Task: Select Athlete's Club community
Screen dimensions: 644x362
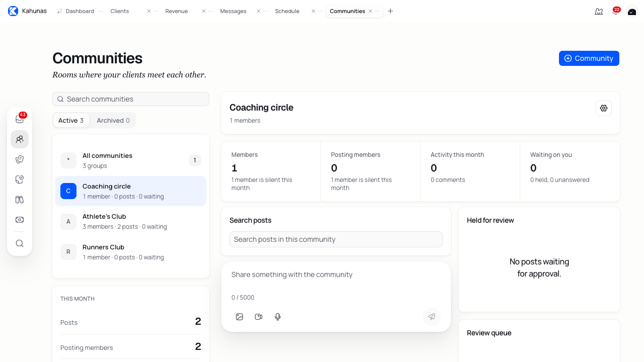Action: click(x=131, y=221)
